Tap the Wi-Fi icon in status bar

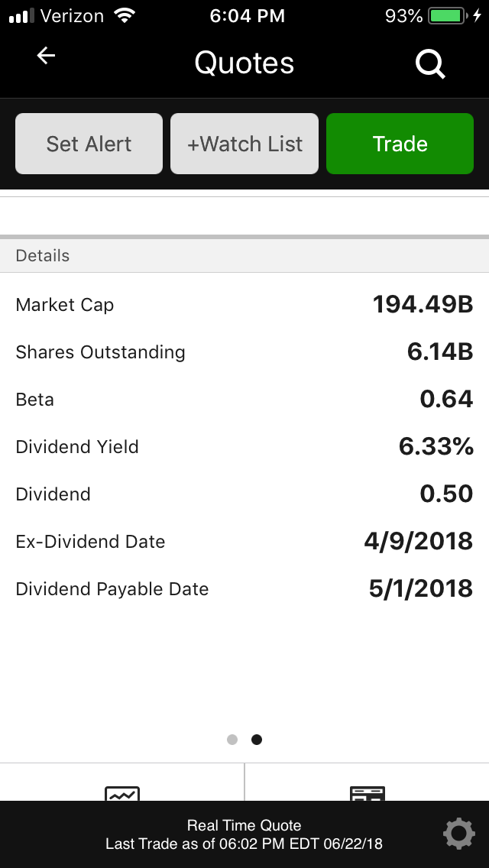(x=123, y=15)
